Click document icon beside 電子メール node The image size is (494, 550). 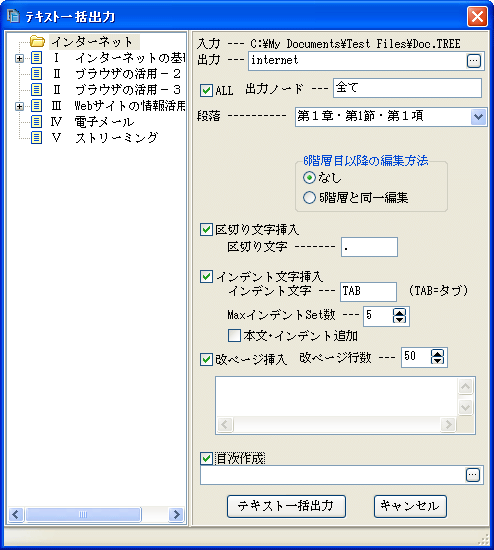[x=36, y=122]
